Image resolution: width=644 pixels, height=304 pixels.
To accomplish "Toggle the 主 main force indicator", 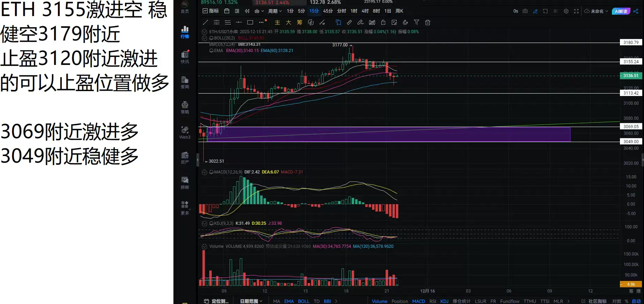I will tap(277, 22).
